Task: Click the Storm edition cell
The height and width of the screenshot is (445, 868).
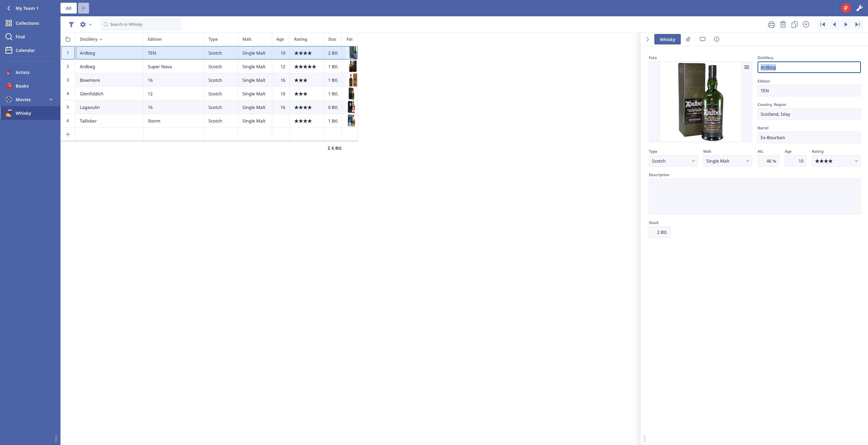Action: pos(174,121)
